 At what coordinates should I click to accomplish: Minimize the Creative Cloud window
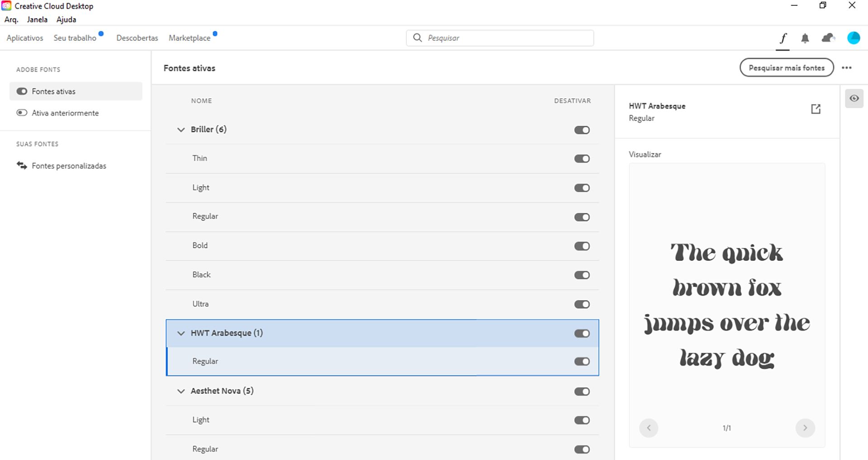click(x=794, y=5)
